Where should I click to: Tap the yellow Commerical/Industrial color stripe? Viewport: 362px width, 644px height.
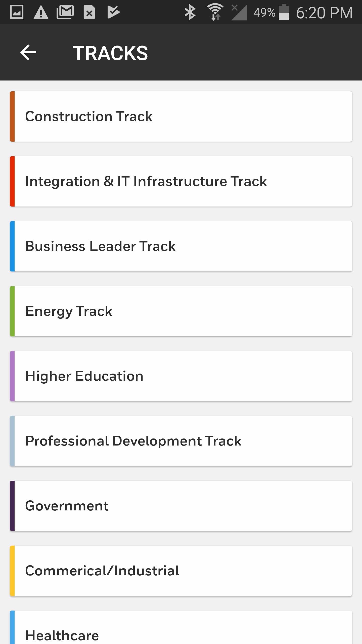[12, 571]
